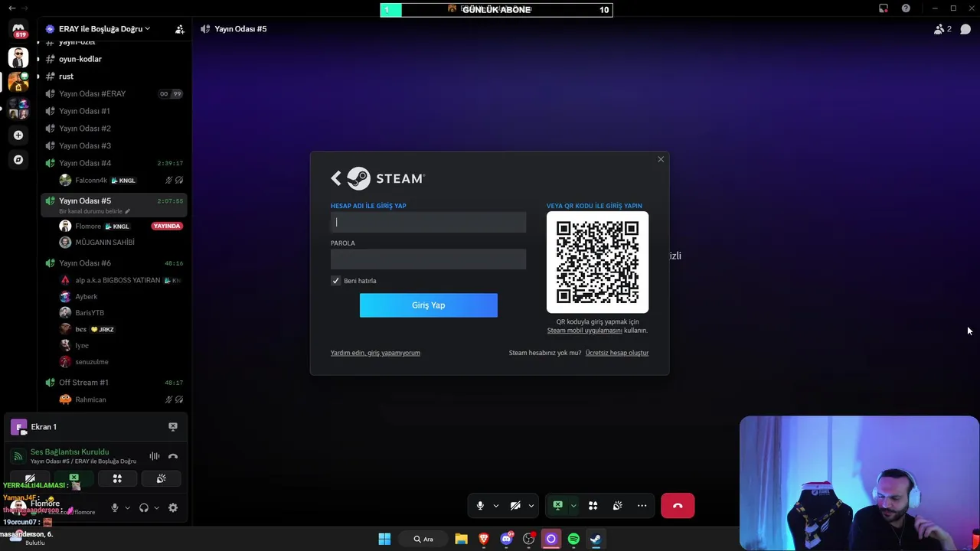980x551 pixels.
Task: Mute microphone in the user panel
Action: point(115,507)
